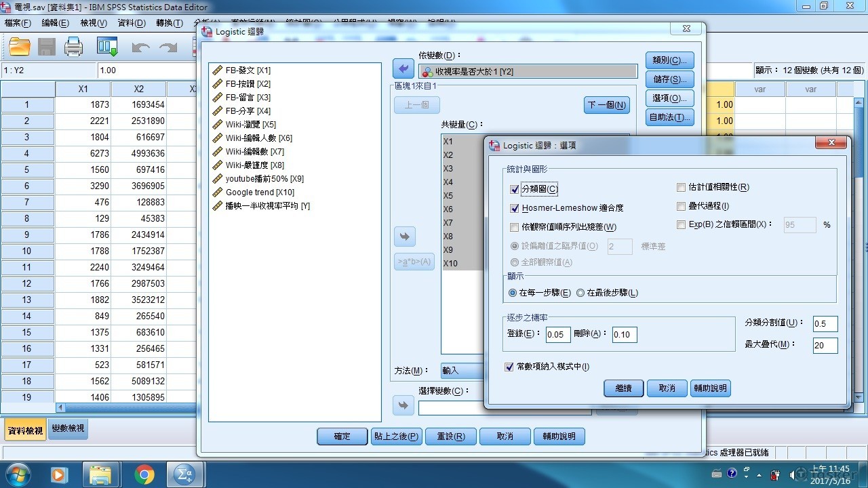Click the Open file folder toolbar icon
The width and height of the screenshot is (868, 488).
pyautogui.click(x=20, y=47)
